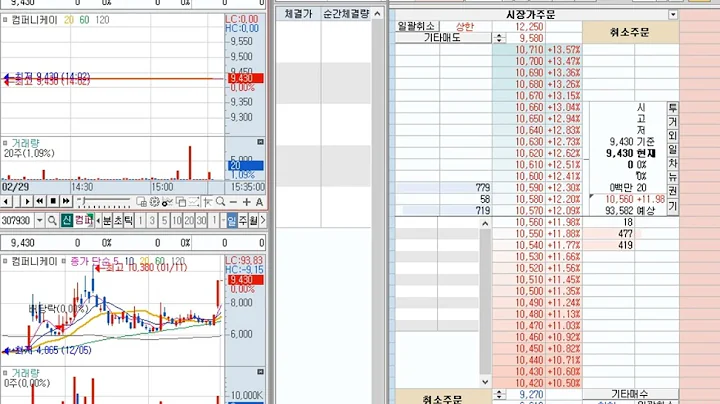Open the 권 side tab
The image size is (720, 404).
[673, 191]
